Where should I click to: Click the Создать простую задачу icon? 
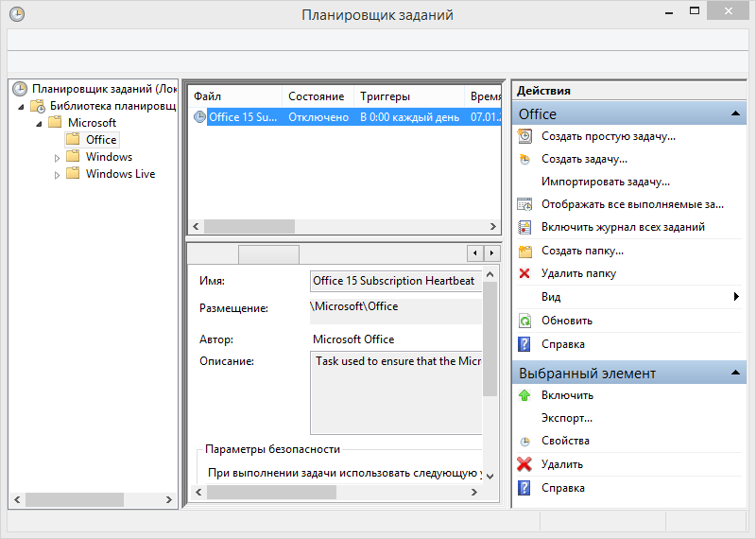524,136
